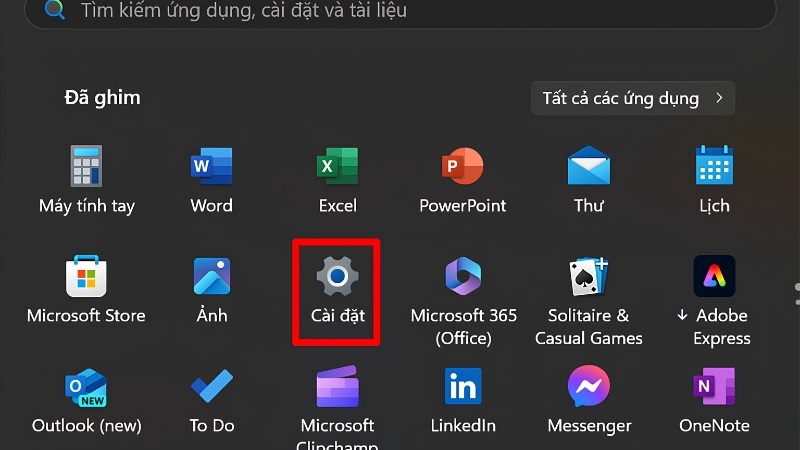Launch Word from pinned apps
This screenshot has height=450, width=800.
[212, 180]
